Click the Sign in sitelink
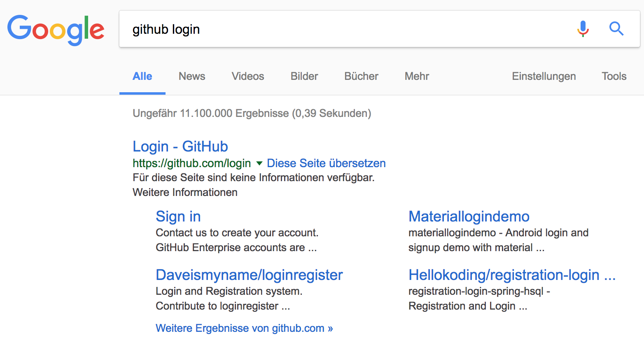The image size is (644, 345). point(178,216)
